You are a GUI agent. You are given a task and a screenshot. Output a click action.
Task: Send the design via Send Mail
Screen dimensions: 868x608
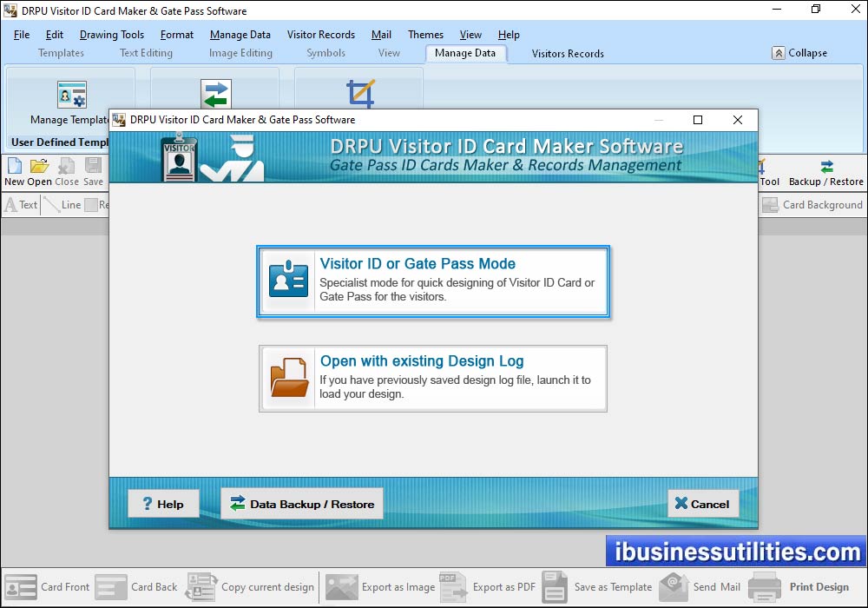(700, 587)
